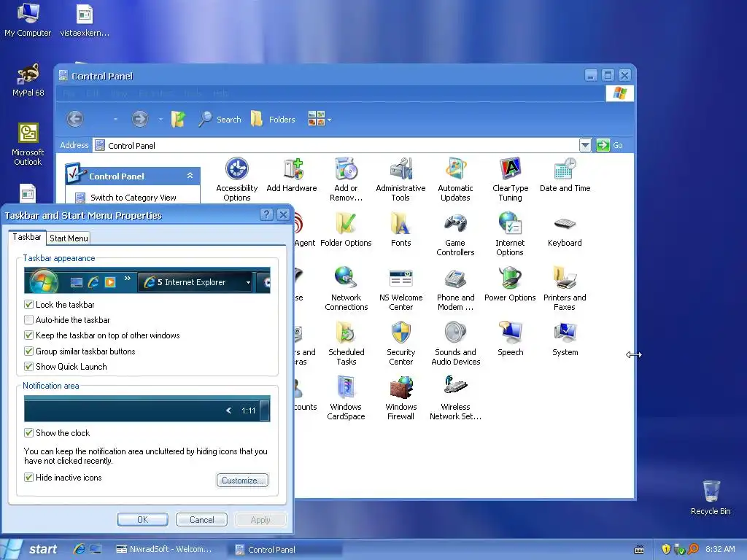Switch to the Start Menu tab
Viewport: 747px width, 560px height.
[69, 238]
